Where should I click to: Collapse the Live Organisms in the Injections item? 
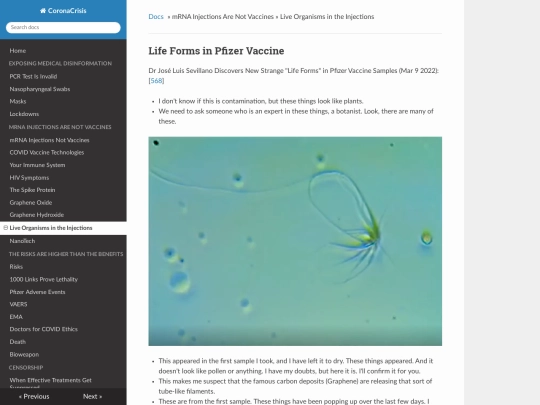(x=6, y=228)
